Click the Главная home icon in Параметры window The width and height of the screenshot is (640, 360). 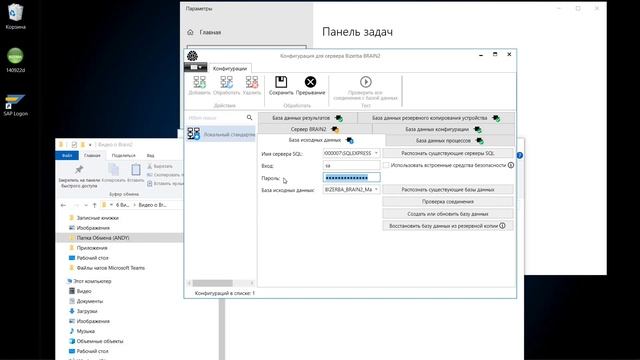coord(190,32)
